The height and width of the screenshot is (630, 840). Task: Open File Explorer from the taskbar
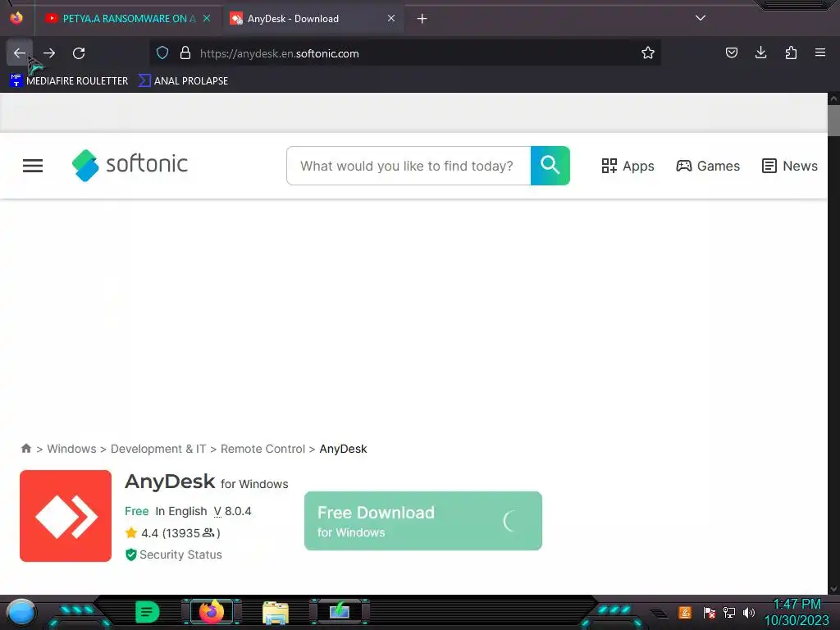tap(276, 612)
